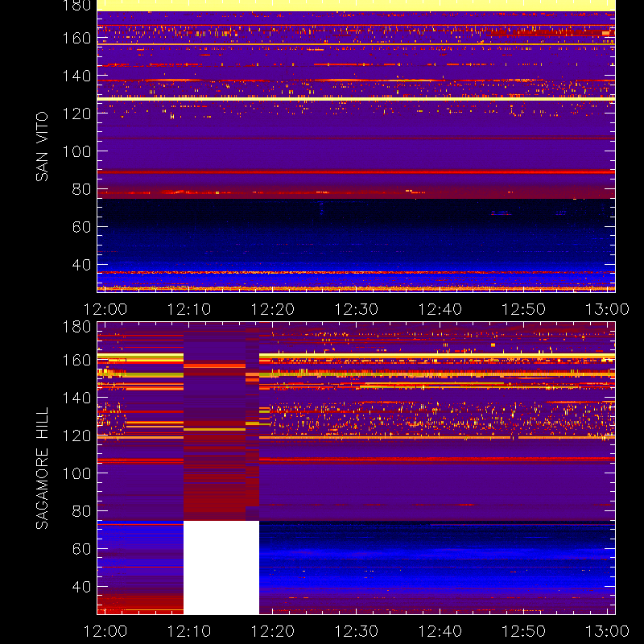
Task: Click the SAGAMORE HILL axis title
Action: 42,469
